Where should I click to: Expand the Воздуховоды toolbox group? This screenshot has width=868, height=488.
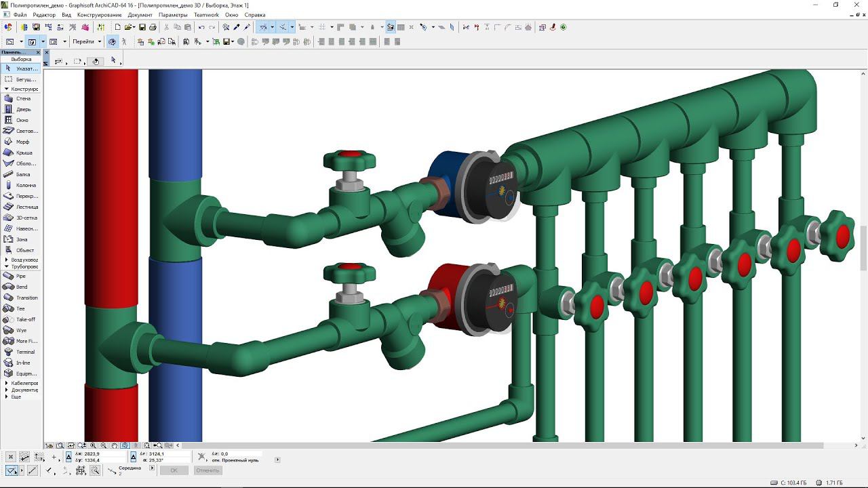7,260
